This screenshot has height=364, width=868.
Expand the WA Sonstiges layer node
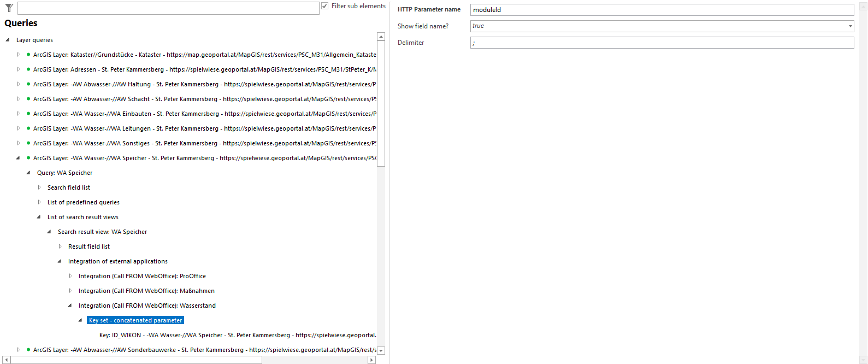19,143
